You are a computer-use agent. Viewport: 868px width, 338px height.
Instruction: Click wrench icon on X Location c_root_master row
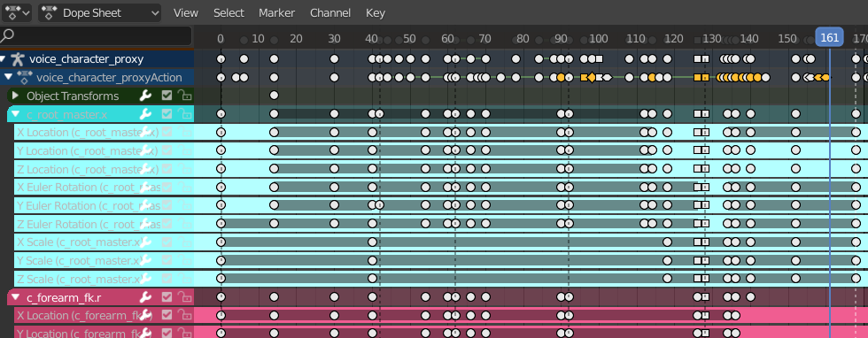pyautogui.click(x=145, y=132)
